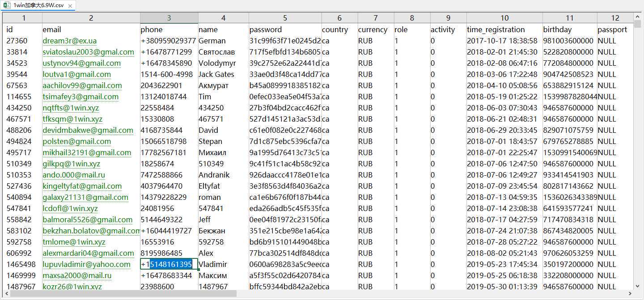Open email link lupuvladimir@yahoo.com
This screenshot has width=644, height=300.
(x=86, y=264)
